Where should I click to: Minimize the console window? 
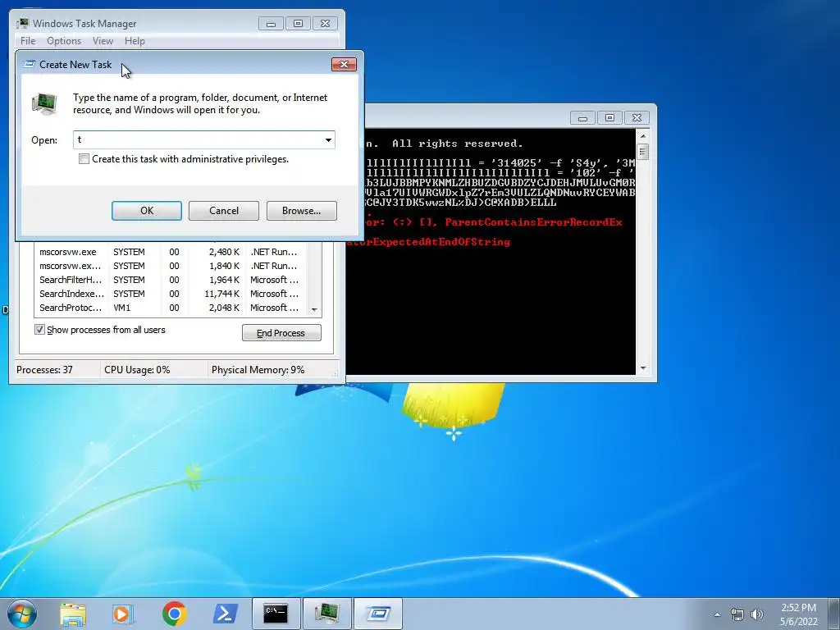583,118
